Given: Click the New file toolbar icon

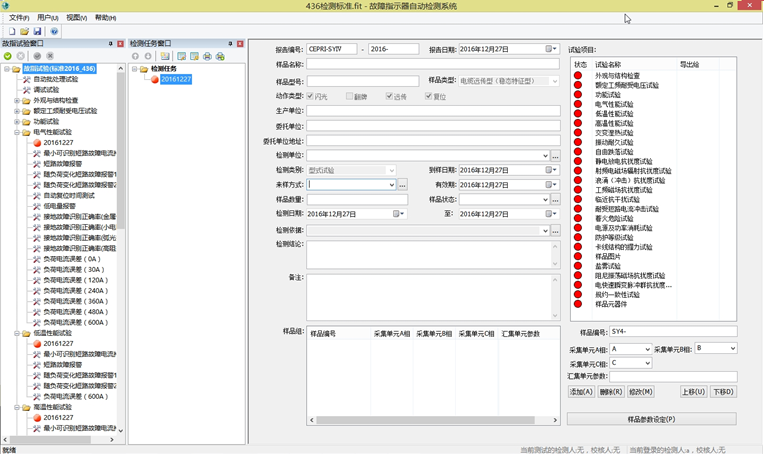Looking at the screenshot, I should coord(11,31).
